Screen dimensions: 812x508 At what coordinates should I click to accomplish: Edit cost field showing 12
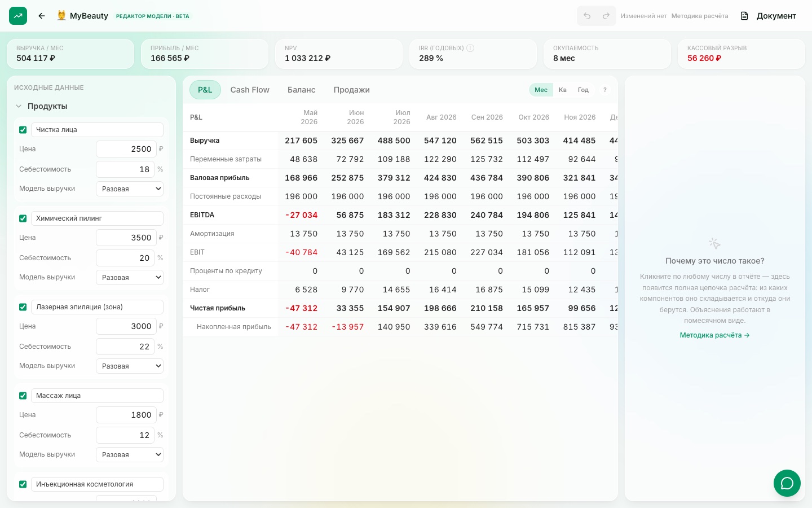[125, 435]
